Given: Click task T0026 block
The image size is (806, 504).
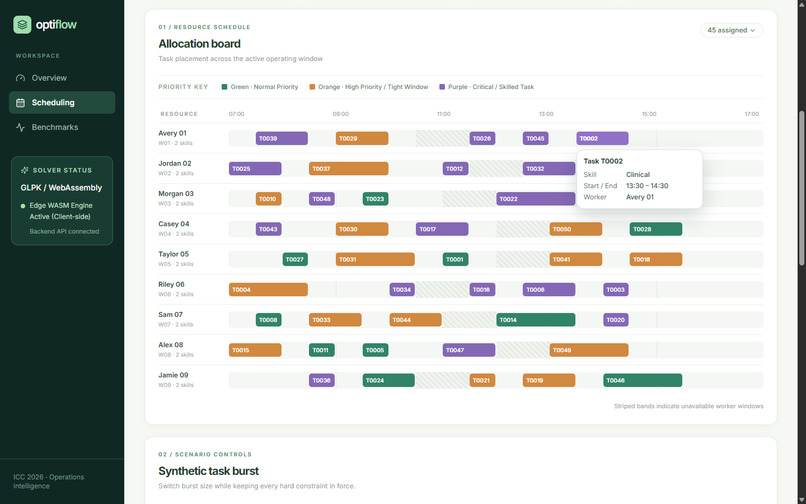Looking at the screenshot, I should click(x=482, y=138).
